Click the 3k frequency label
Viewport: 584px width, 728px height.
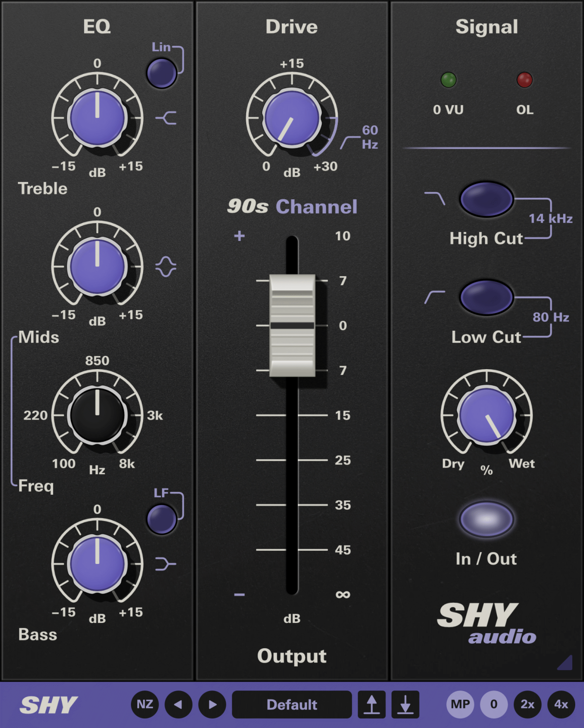pyautogui.click(x=155, y=415)
